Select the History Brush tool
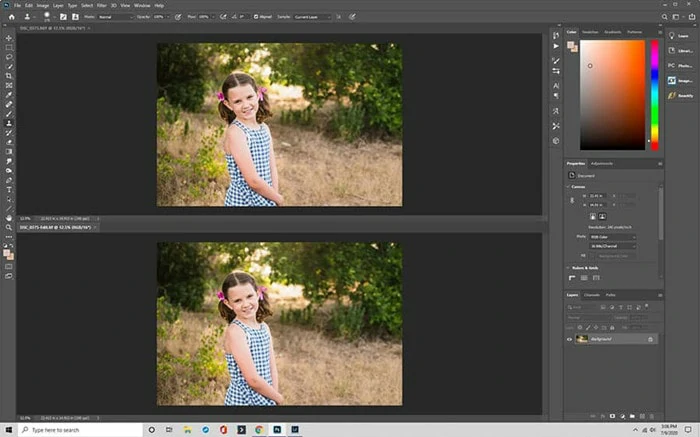The height and width of the screenshot is (437, 700). click(x=9, y=133)
